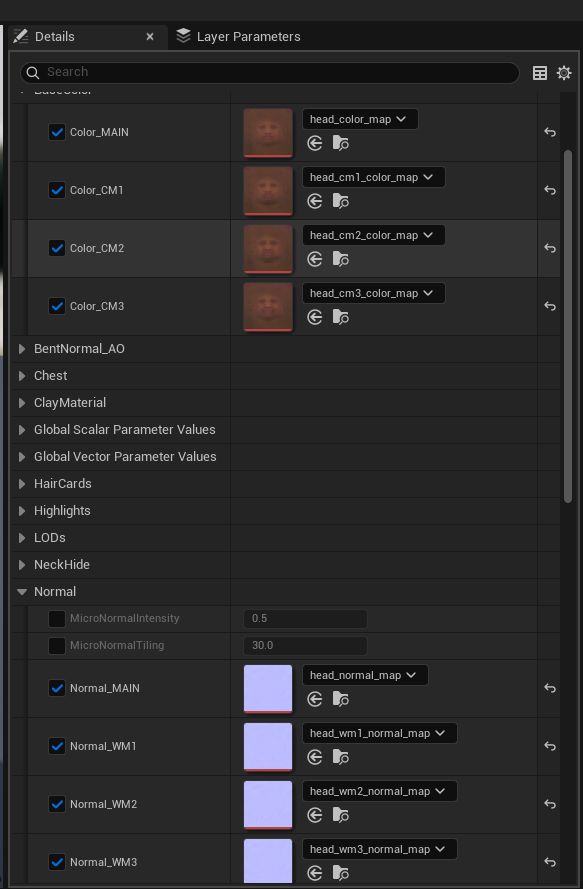Open the head_normal_map asset dropdown

pyautogui.click(x=365, y=675)
